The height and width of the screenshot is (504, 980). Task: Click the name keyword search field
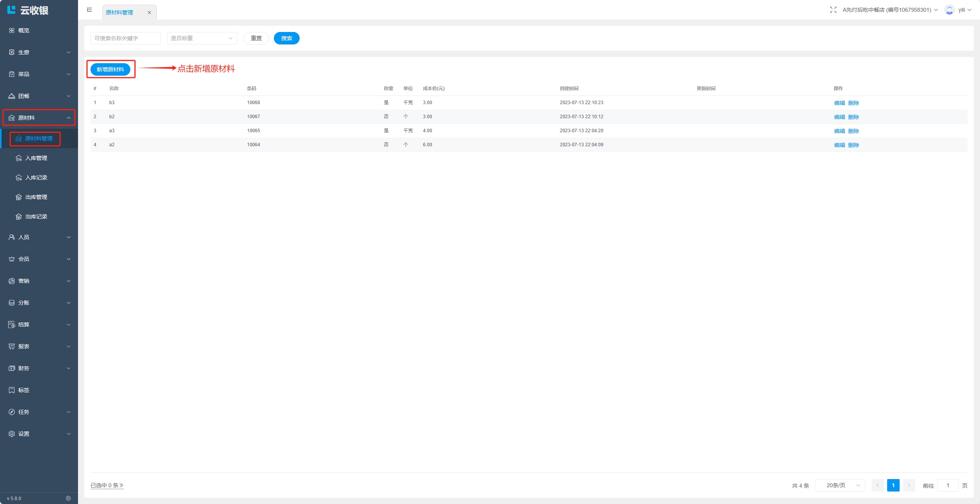coord(125,38)
